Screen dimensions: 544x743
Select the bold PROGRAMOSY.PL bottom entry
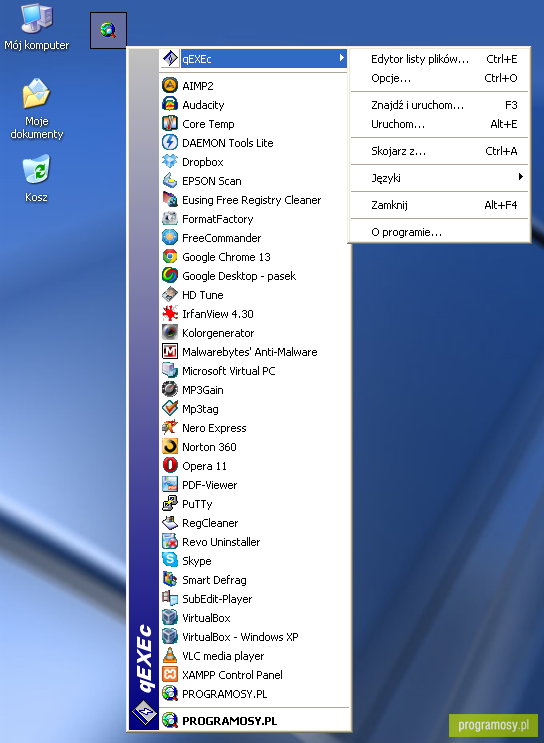[x=254, y=721]
